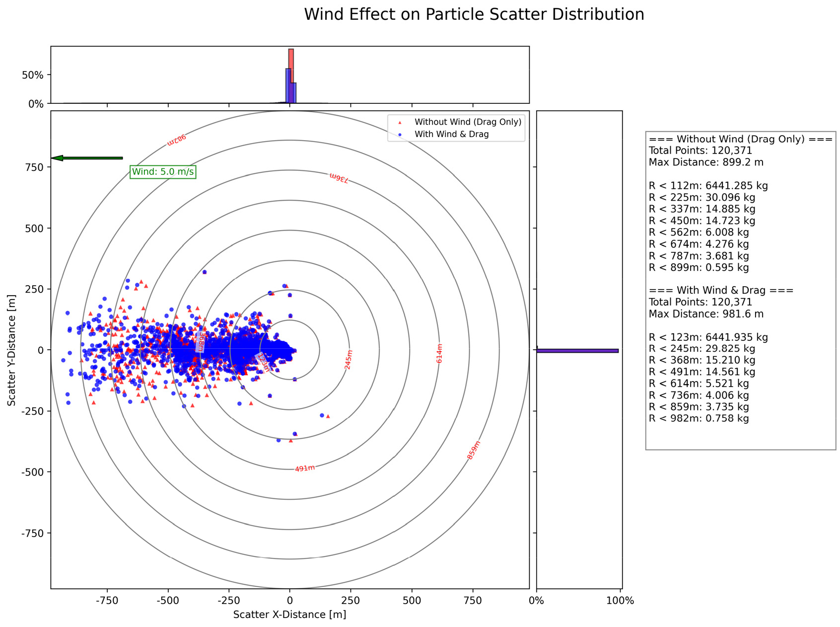Click the tall red histogram bar on top
Image resolution: width=840 pixels, height=627 pixels.
pyautogui.click(x=291, y=76)
